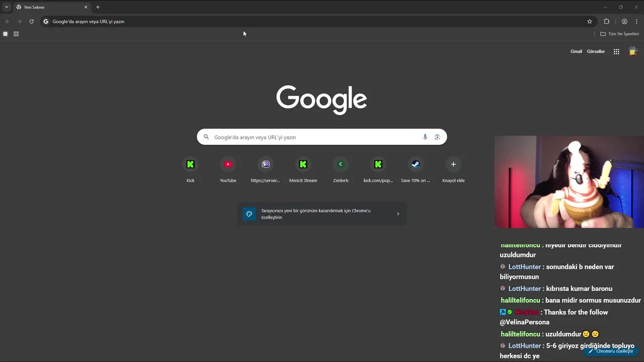Open the Zimbırtı shortcut
644x362 pixels.
tap(341, 170)
